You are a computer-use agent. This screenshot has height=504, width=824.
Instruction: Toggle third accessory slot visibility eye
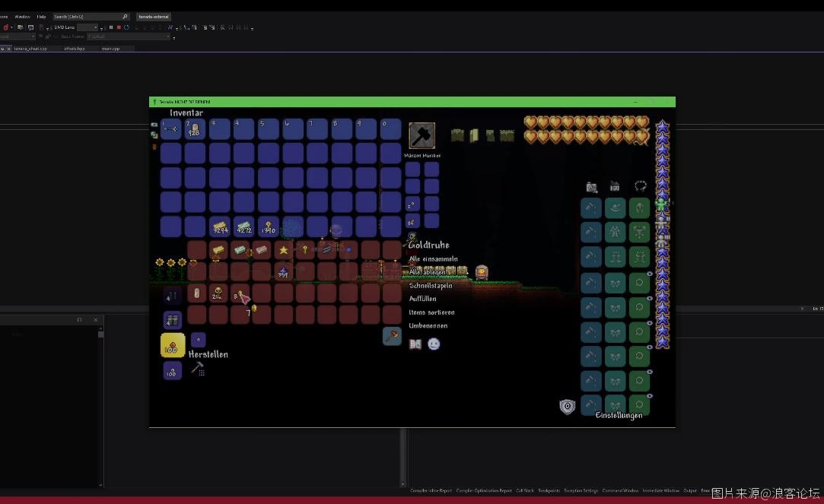[650, 323]
